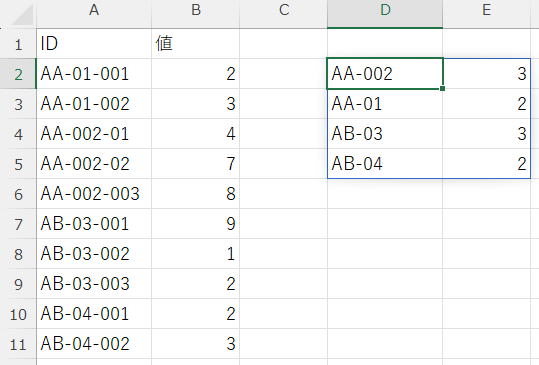Select cell AB-03-003
This screenshot has height=365, width=539.
pyautogui.click(x=94, y=284)
